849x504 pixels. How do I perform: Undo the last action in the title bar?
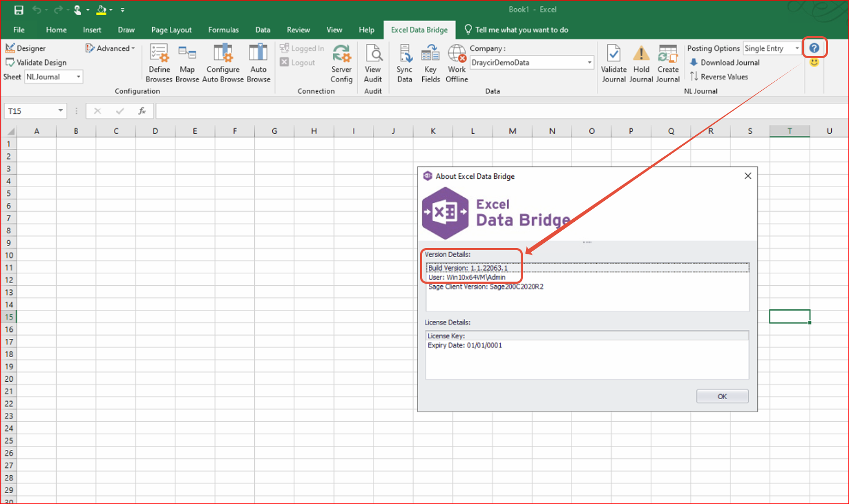(x=37, y=10)
